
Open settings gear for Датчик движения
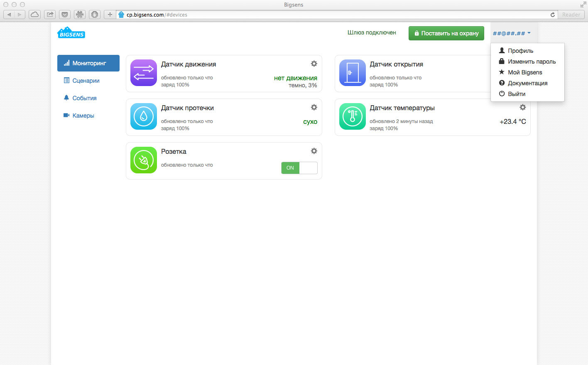pyautogui.click(x=314, y=64)
